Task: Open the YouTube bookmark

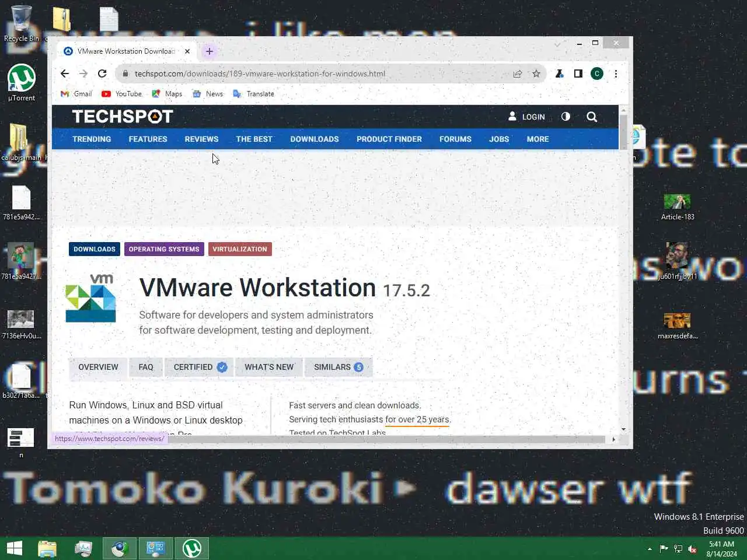Action: coord(121,94)
